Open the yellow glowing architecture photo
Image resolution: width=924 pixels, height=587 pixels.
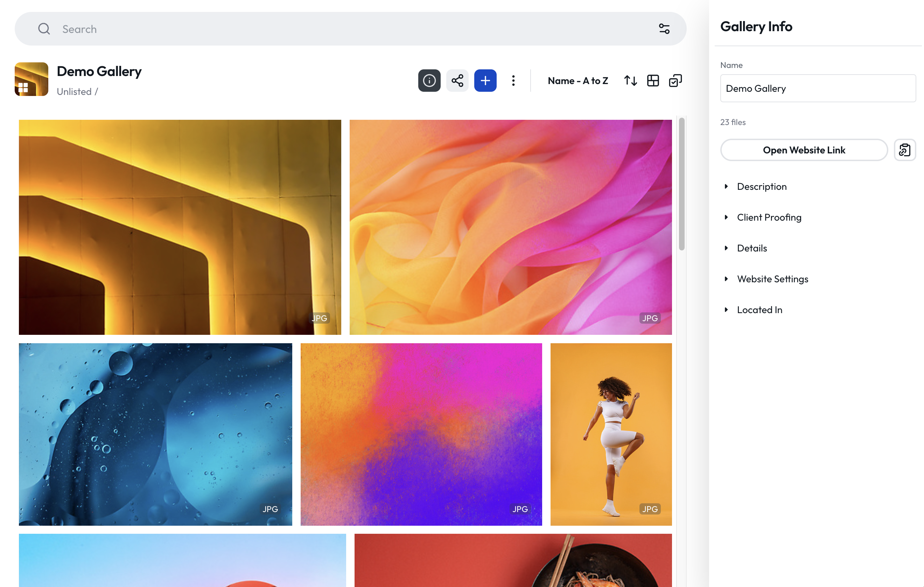180,227
